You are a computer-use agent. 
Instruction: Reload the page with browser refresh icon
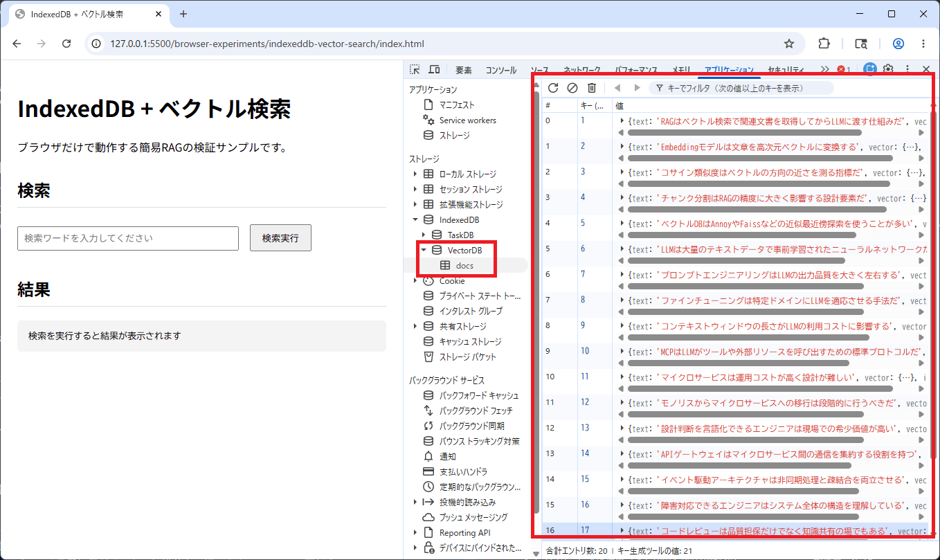click(66, 44)
